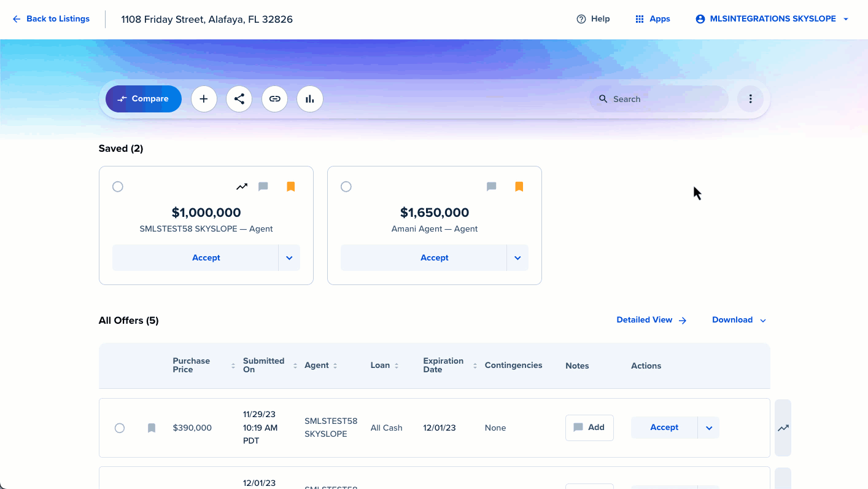Bookmark the $390,000 offer

pos(152,428)
